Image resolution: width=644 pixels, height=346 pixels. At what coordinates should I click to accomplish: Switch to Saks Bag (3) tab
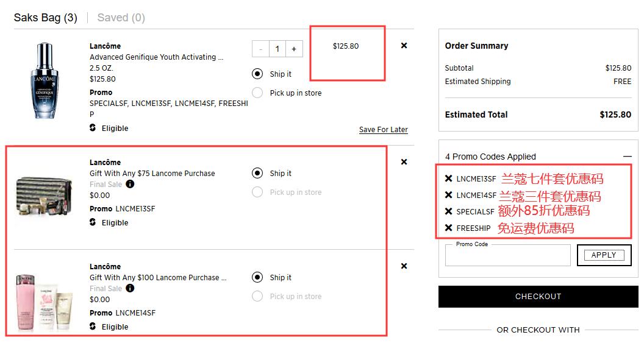click(x=46, y=18)
